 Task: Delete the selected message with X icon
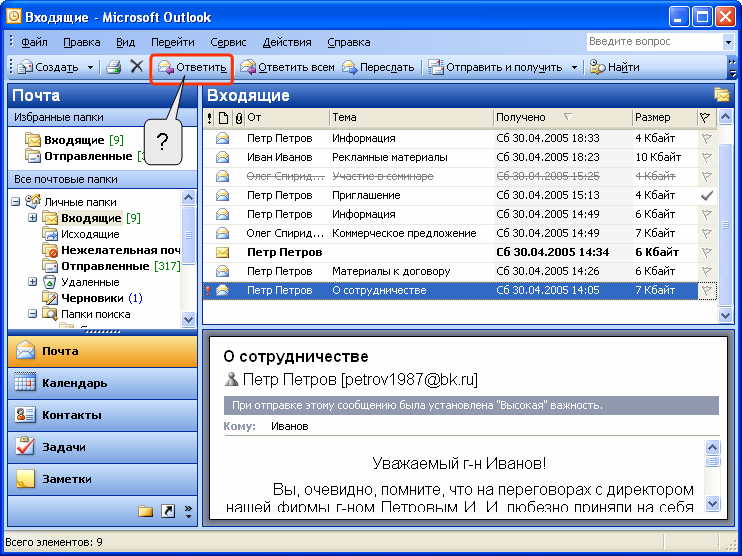[x=137, y=67]
